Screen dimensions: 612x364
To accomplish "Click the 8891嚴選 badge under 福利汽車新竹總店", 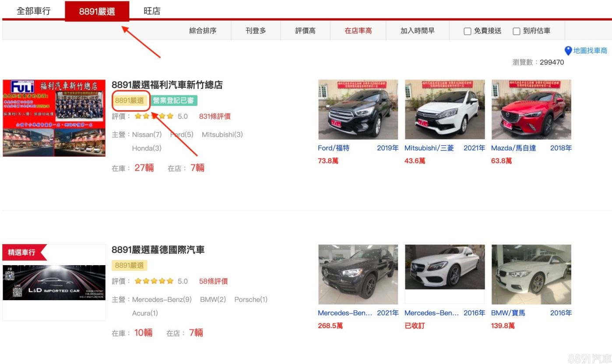I will click(130, 101).
